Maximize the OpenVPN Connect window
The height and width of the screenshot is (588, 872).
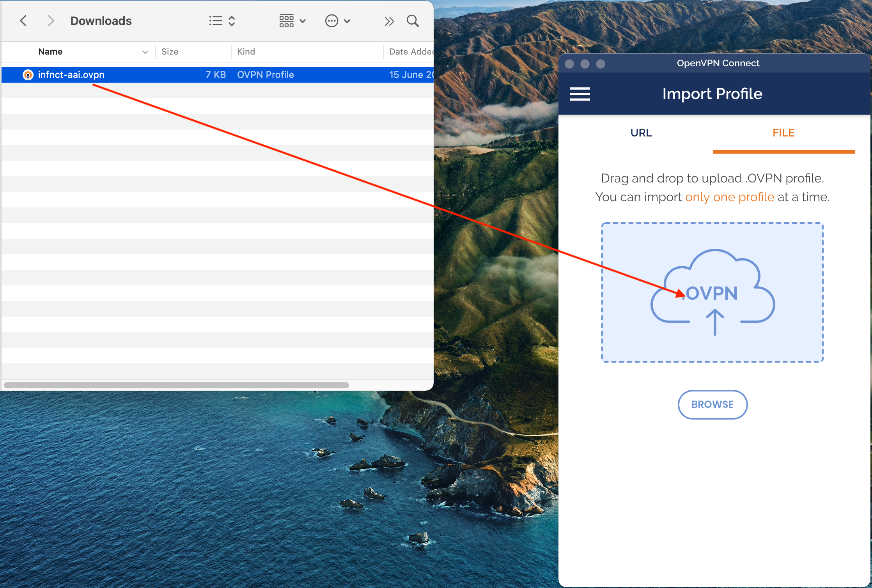[x=601, y=64]
